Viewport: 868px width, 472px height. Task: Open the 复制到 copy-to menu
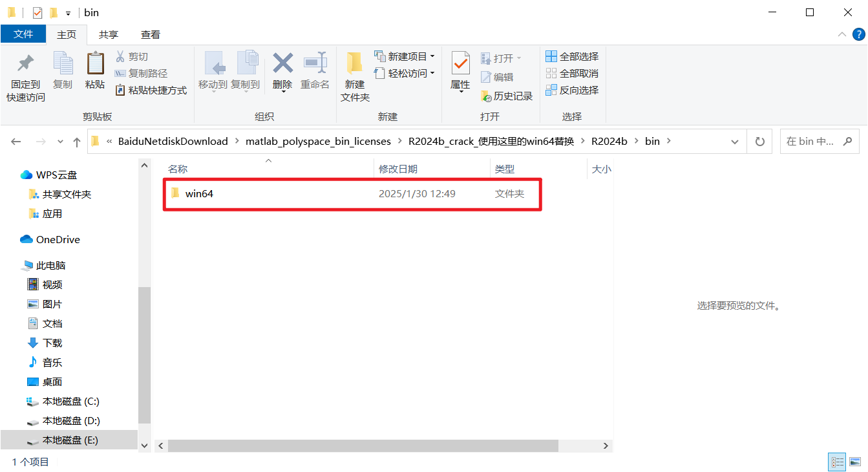pyautogui.click(x=246, y=72)
